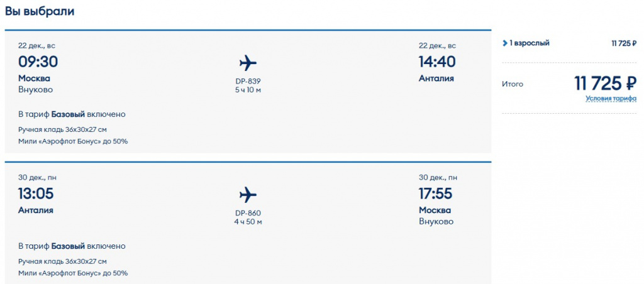Open the Условия тарифа link
The image size is (644, 284).
611,99
